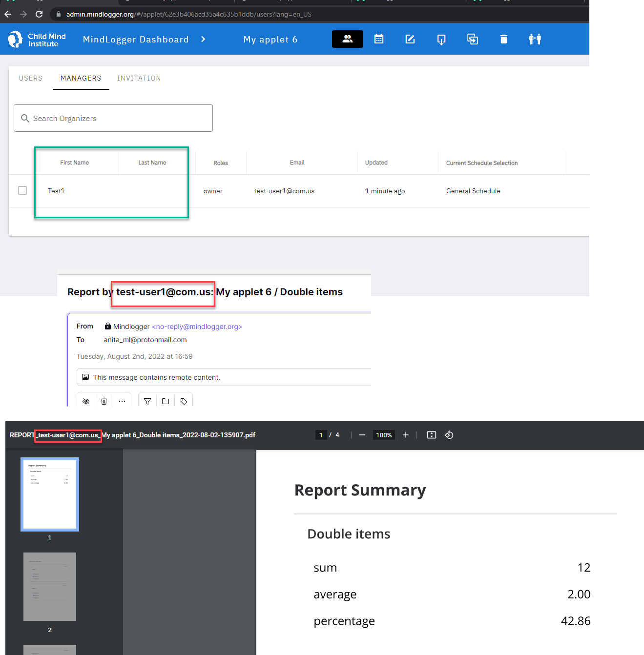The width and height of the screenshot is (644, 655).
Task: Click email trash icon
Action: pos(104,401)
